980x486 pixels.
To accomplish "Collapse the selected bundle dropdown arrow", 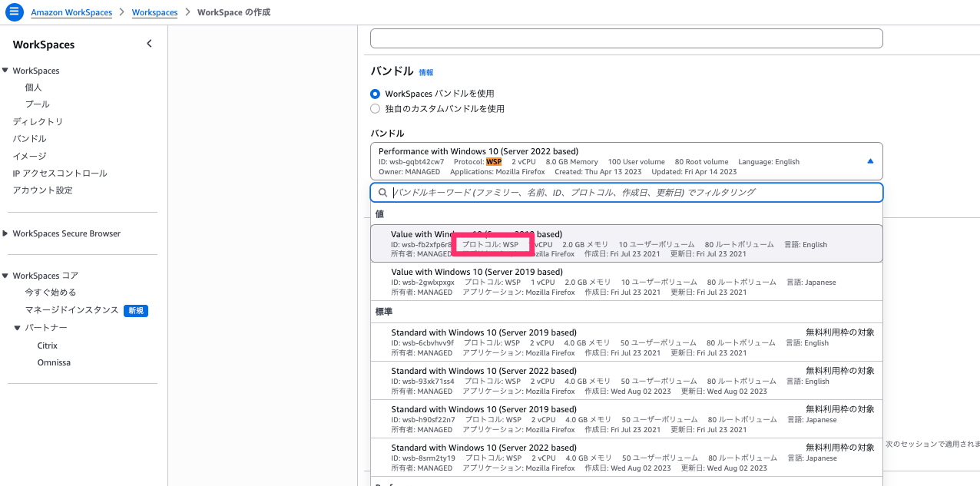I will click(870, 161).
